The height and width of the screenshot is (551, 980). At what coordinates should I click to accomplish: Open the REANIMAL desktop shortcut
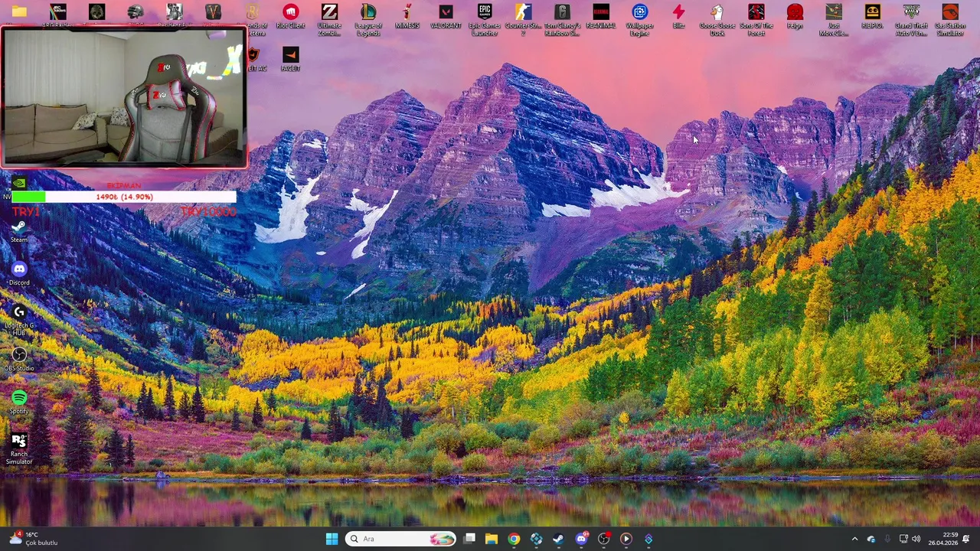coord(601,17)
